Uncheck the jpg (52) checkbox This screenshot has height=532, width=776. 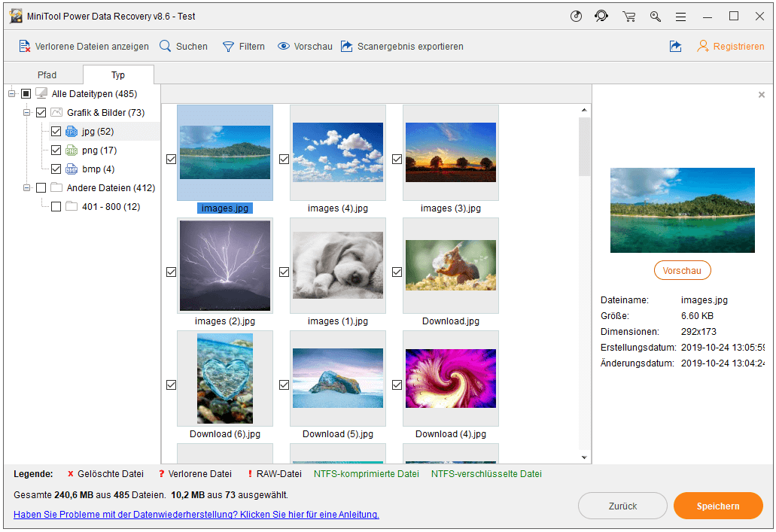click(56, 132)
